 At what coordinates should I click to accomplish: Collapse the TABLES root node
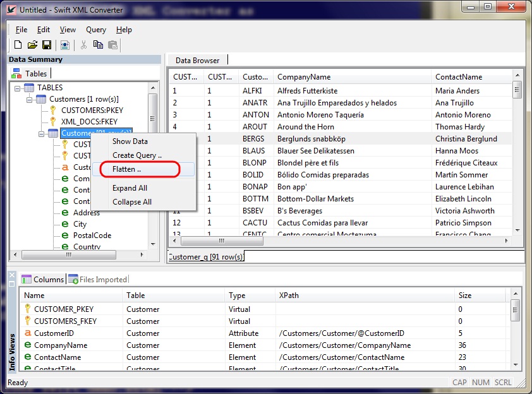[17, 88]
